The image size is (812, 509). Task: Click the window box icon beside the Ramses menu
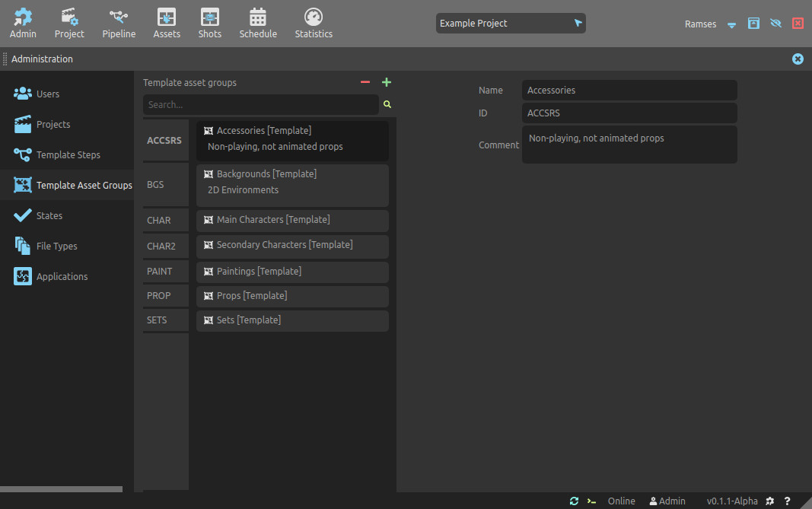(753, 24)
